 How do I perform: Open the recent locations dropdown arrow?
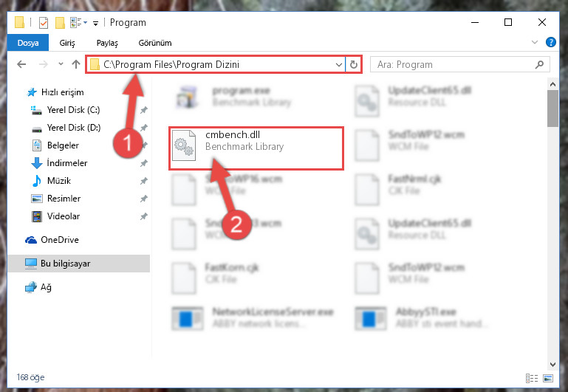pos(61,64)
